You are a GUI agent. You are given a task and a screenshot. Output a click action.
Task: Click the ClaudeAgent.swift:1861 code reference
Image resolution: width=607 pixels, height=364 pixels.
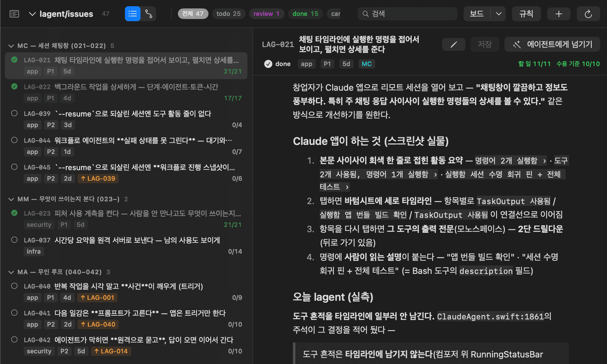pos(490,316)
